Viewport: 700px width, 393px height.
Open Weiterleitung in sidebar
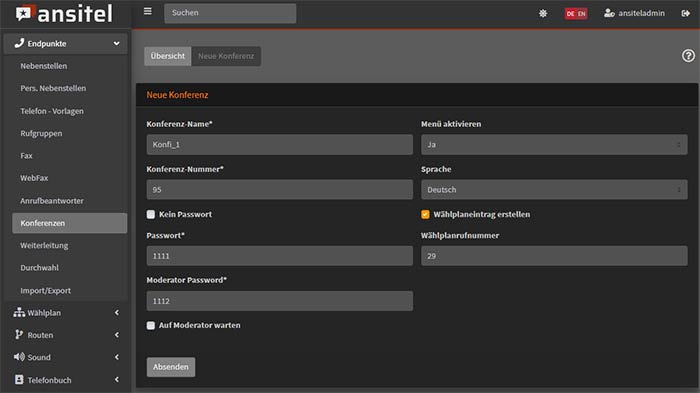click(x=44, y=246)
